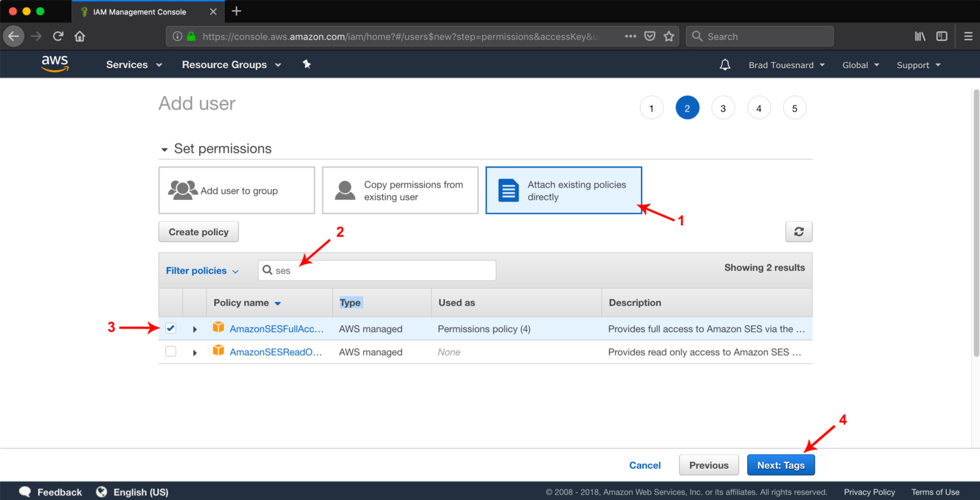Click the language globe icon in the footer
Image resolution: width=980 pixels, height=500 pixels.
tap(101, 492)
